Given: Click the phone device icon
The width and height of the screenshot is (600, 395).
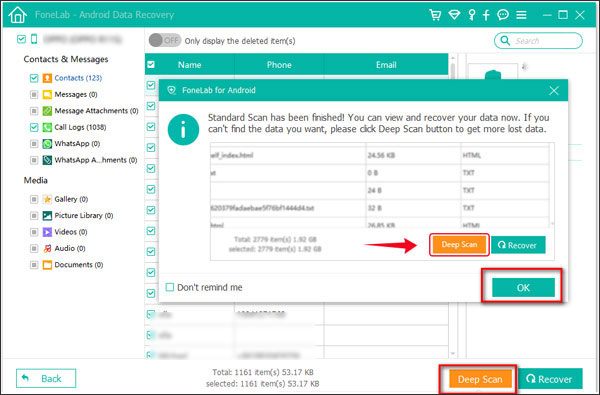Looking at the screenshot, I should 34,39.
